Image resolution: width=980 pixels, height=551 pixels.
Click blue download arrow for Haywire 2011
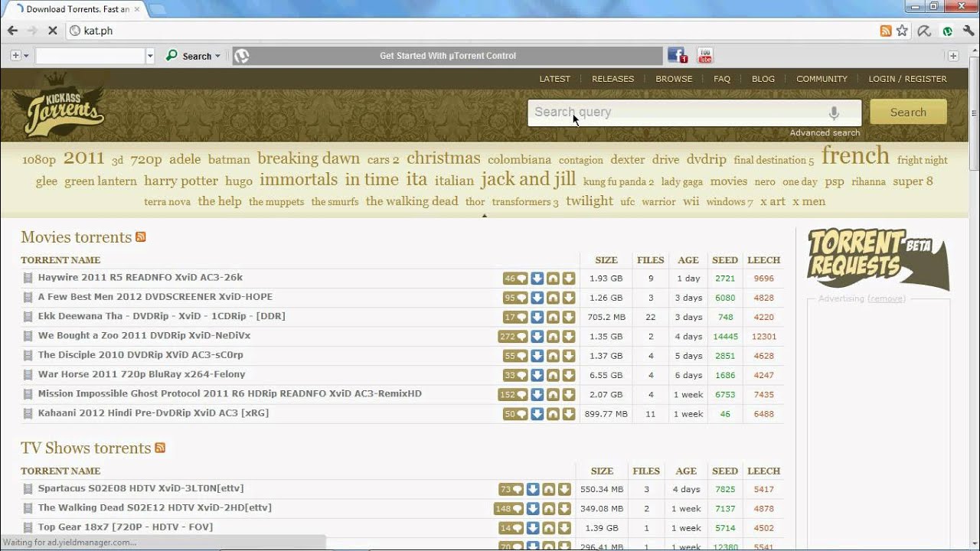point(537,279)
